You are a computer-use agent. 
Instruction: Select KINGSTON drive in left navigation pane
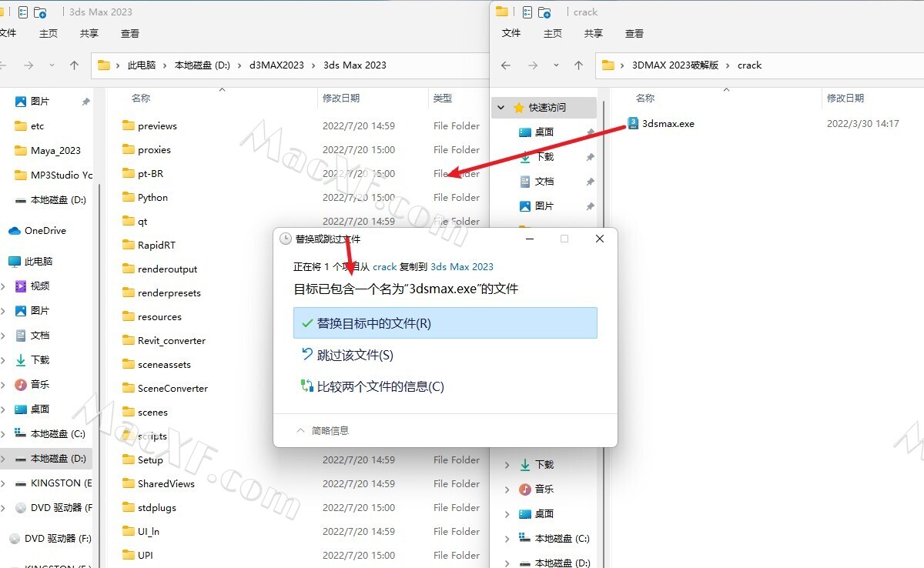click(52, 483)
